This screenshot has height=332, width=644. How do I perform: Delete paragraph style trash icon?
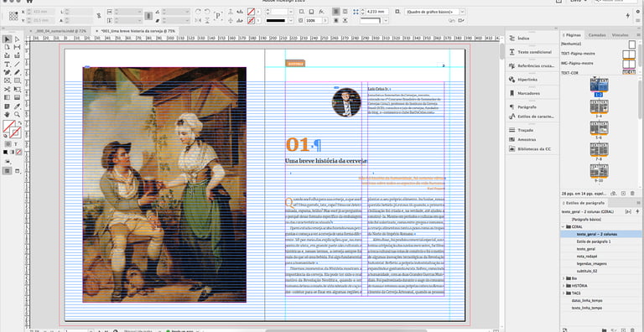point(631,329)
